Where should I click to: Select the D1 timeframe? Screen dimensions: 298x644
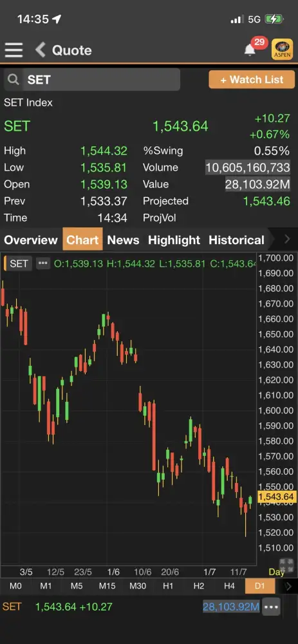pos(260,586)
